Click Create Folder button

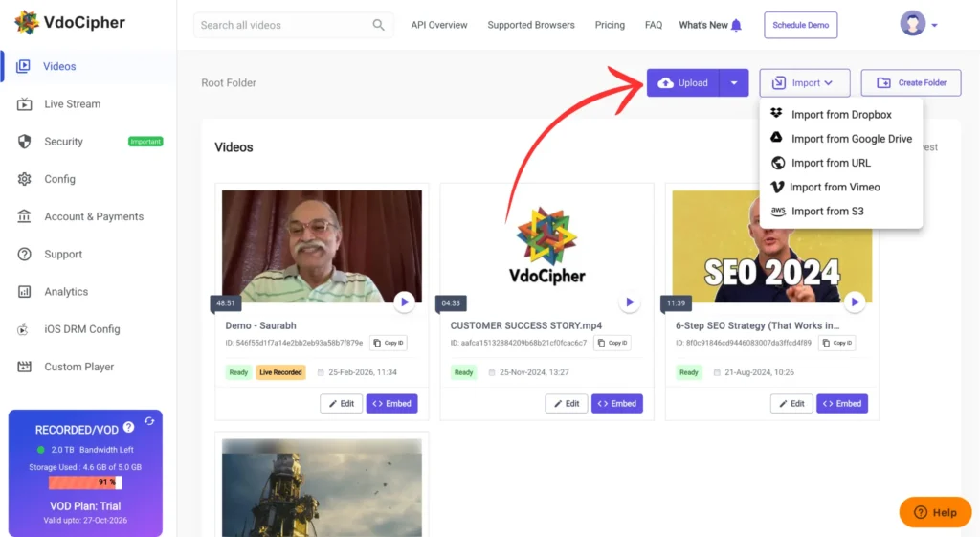click(x=911, y=82)
